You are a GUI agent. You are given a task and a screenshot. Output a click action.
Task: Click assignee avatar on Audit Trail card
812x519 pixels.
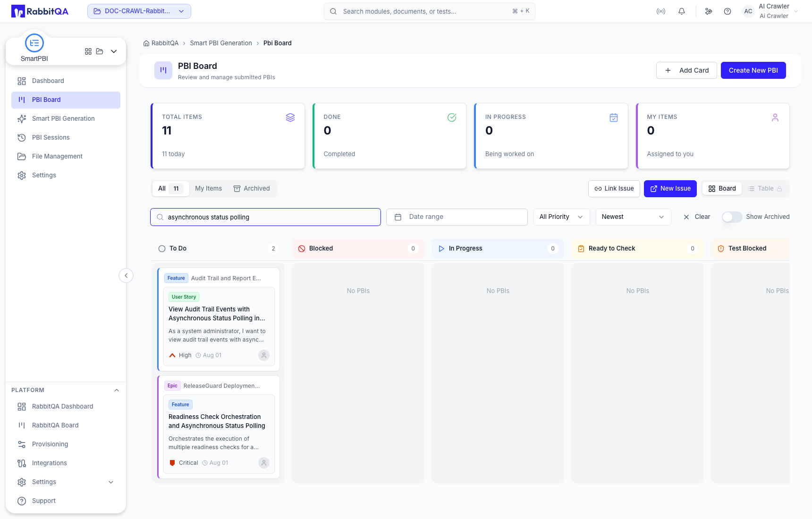(264, 355)
